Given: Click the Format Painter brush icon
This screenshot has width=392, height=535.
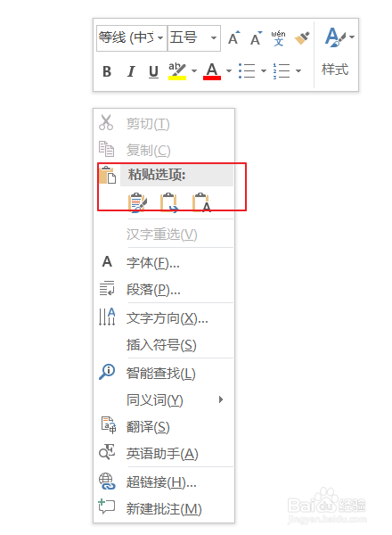Looking at the screenshot, I should (x=302, y=37).
